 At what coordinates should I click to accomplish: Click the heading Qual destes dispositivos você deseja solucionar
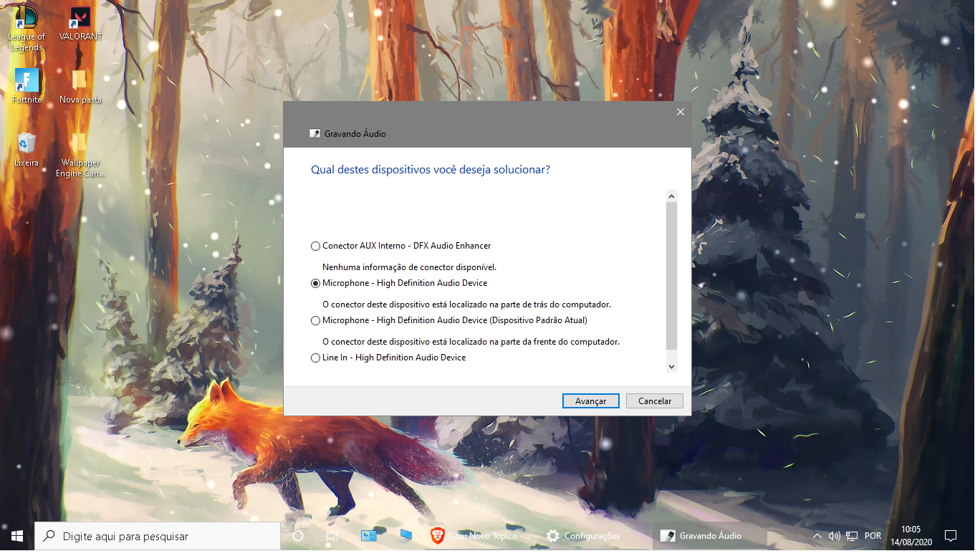(x=431, y=170)
